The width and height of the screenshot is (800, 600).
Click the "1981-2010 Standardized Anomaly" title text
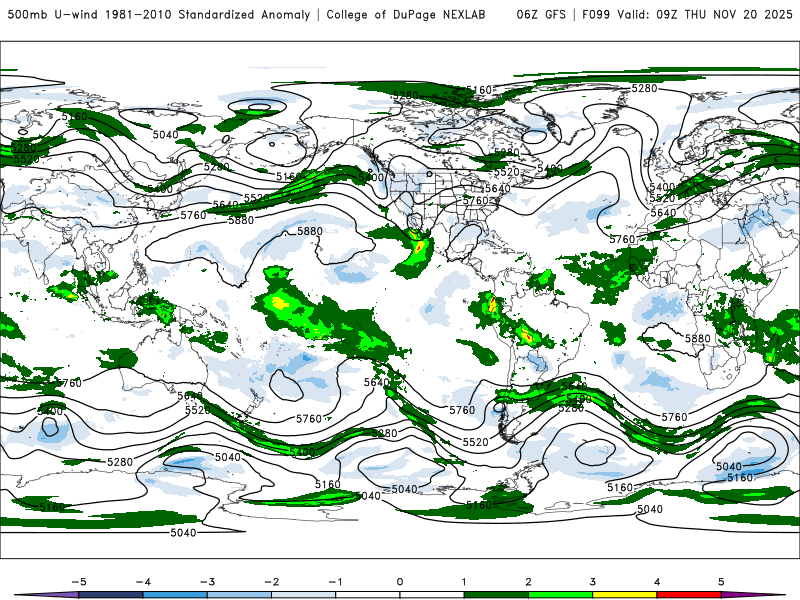(x=208, y=14)
